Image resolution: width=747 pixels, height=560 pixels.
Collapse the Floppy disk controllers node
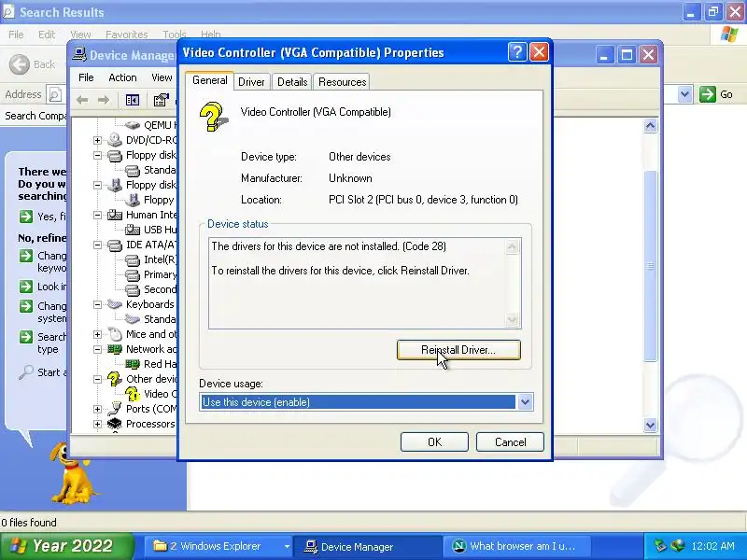click(x=97, y=155)
